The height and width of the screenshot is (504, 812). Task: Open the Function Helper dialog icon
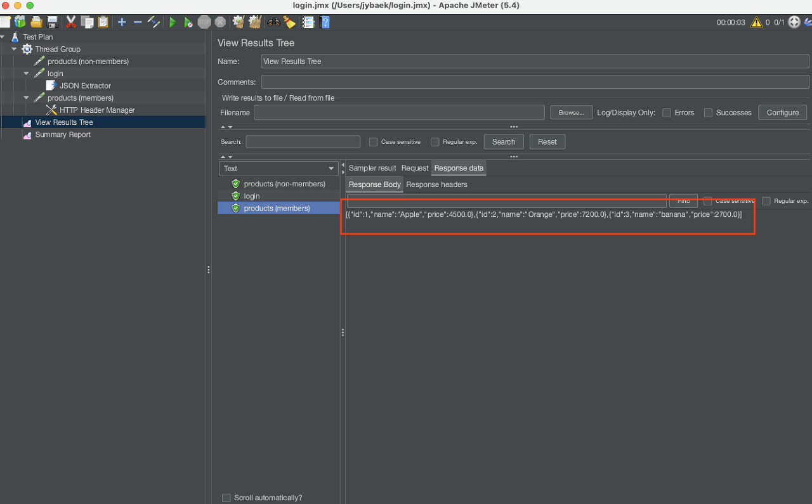(308, 22)
